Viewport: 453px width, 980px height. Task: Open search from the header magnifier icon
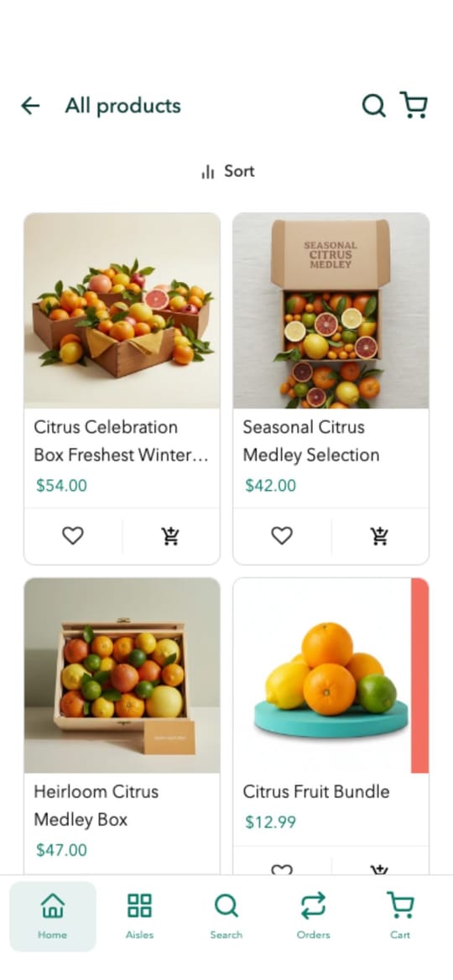point(373,105)
